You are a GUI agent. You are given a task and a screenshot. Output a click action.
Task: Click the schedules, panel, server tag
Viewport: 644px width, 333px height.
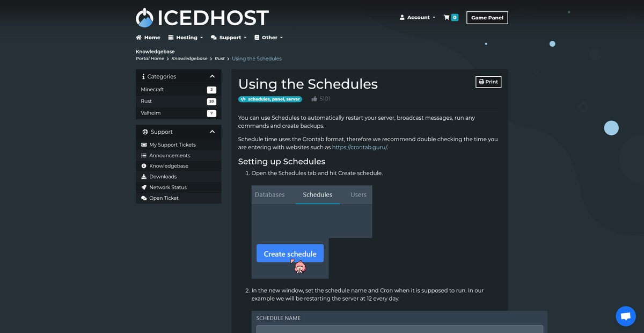click(270, 99)
